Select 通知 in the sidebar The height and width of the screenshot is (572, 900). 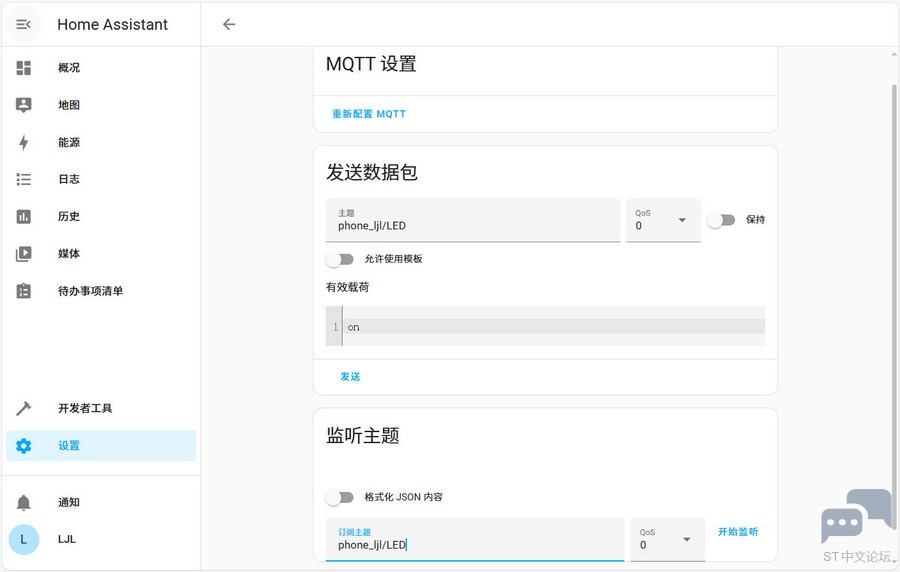point(69,503)
